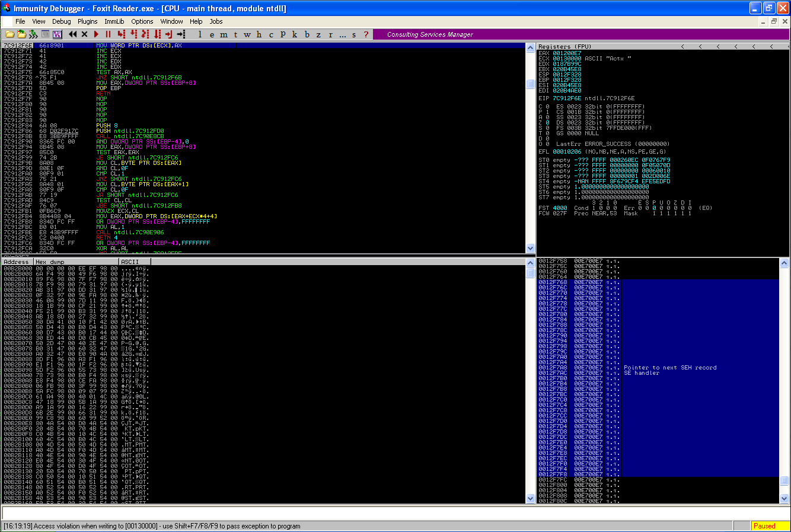Click the Step into icon
Screen dimensions: 791x532
click(122, 34)
